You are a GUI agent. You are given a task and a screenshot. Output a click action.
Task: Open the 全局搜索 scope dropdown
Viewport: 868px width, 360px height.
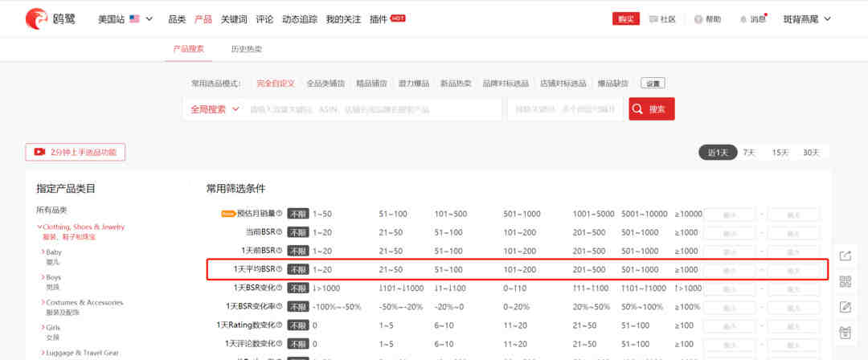[215, 109]
